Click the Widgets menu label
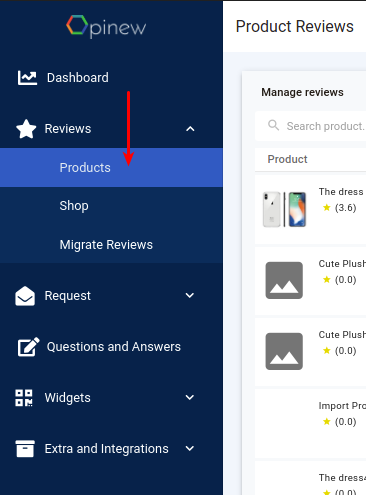 68,398
